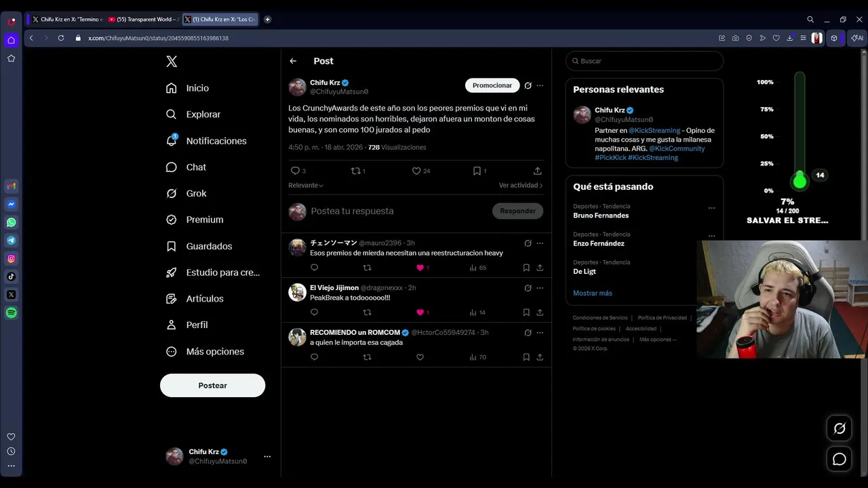Go to Inicio in the sidebar
868x488 pixels.
click(188, 88)
